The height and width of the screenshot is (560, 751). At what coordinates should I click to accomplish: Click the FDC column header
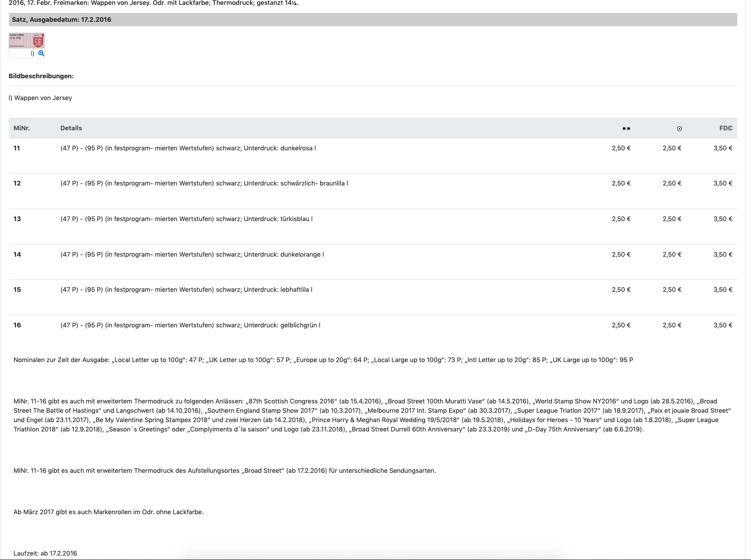[725, 128]
